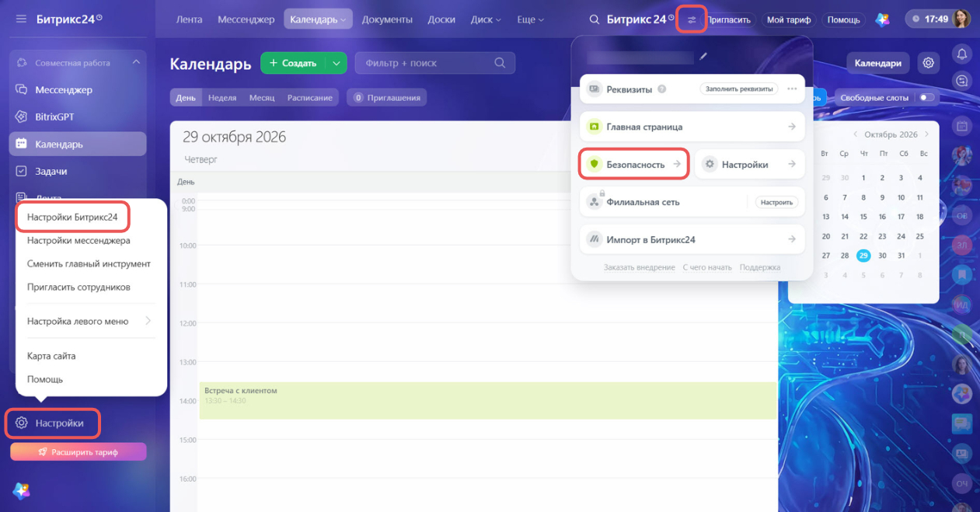980x512 pixels.
Task: Click the Календари button
Action: coord(878,63)
